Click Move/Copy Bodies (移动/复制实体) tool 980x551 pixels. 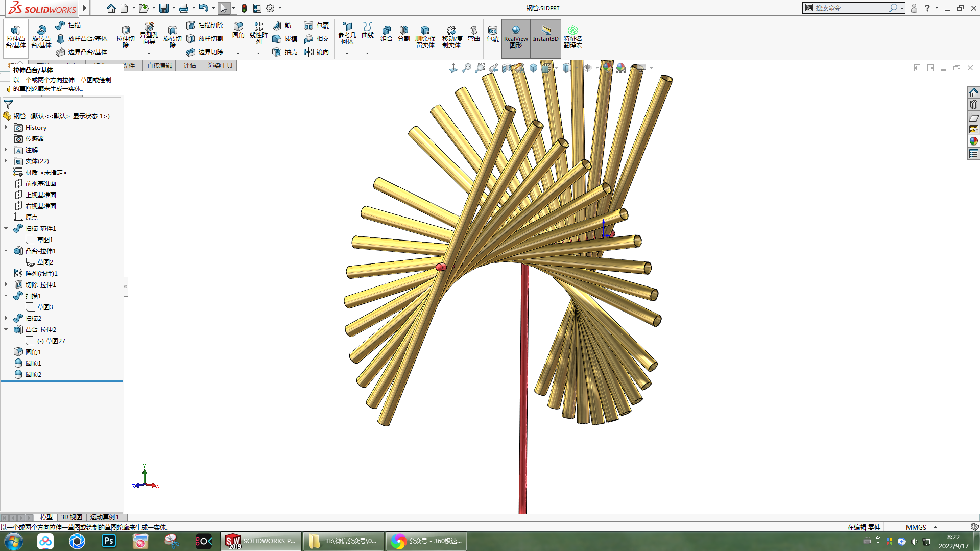(452, 36)
